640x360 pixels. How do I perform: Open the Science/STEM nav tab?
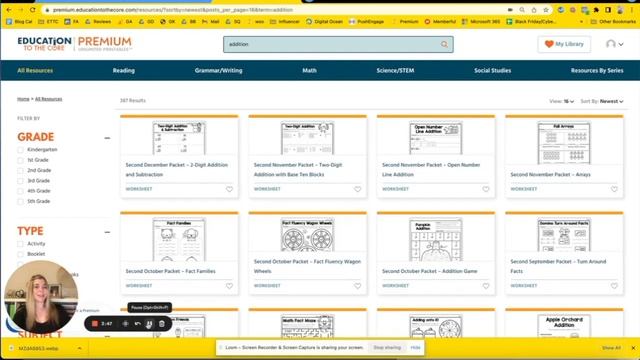(395, 71)
